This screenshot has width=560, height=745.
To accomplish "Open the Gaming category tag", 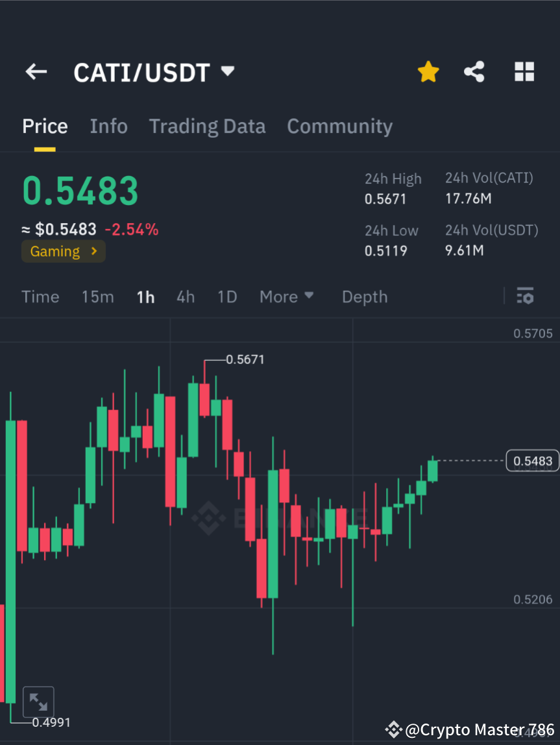I will coord(63,251).
